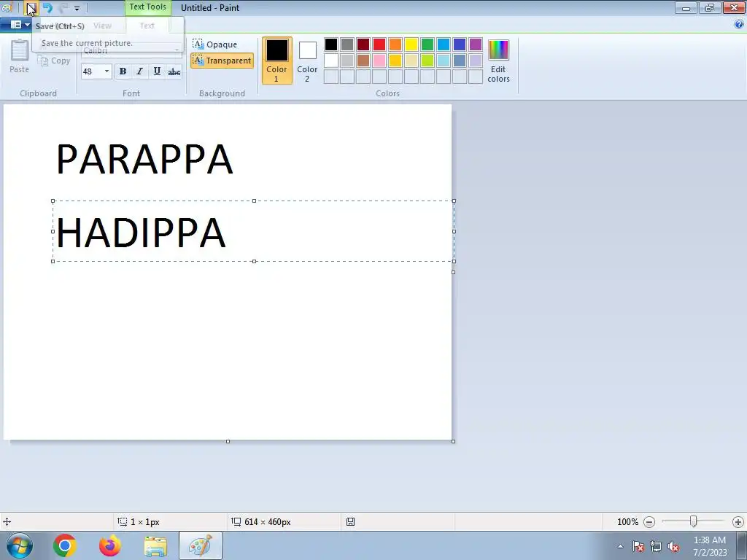The height and width of the screenshot is (560, 747).
Task: Click the Paint taskbar button
Action: click(200, 545)
